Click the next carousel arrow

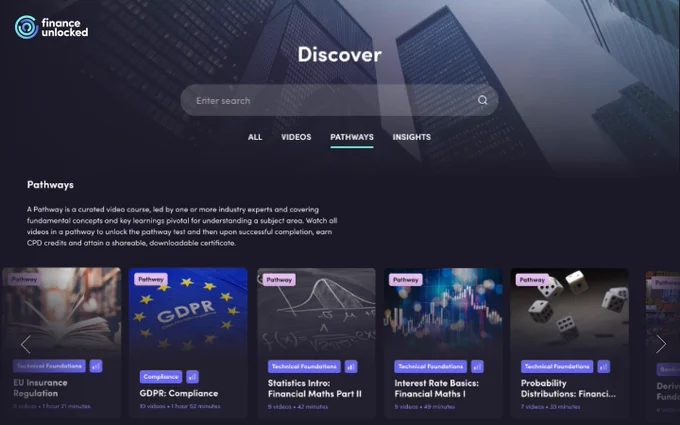660,344
